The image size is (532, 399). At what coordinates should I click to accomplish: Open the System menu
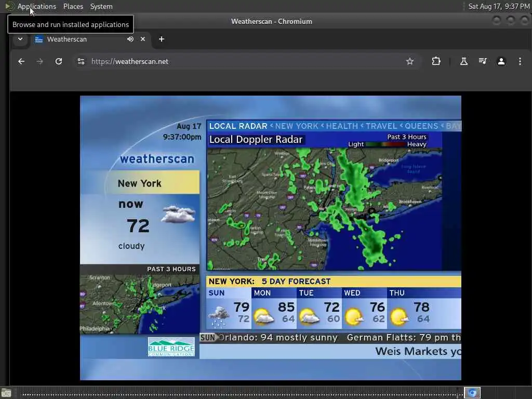[101, 6]
